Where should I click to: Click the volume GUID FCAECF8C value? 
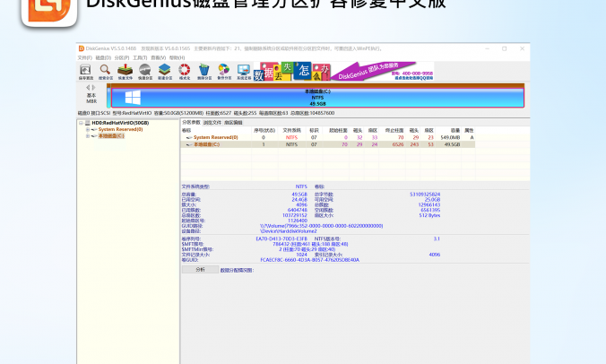click(309, 260)
